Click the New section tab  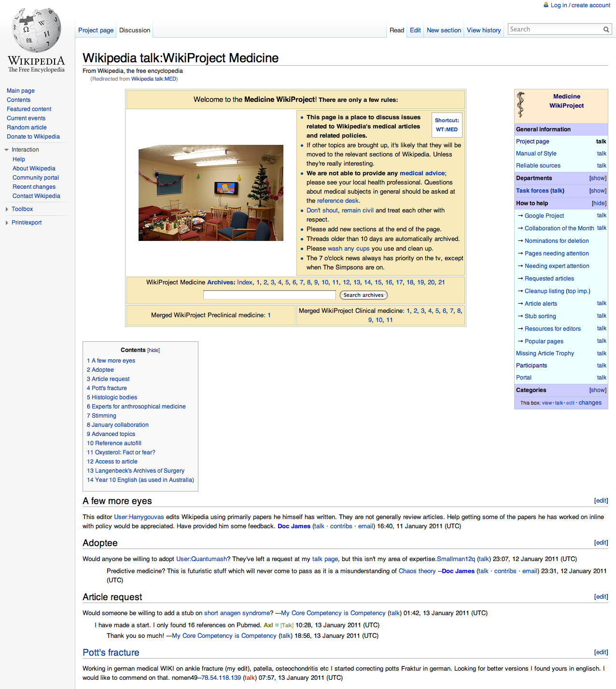444,30
